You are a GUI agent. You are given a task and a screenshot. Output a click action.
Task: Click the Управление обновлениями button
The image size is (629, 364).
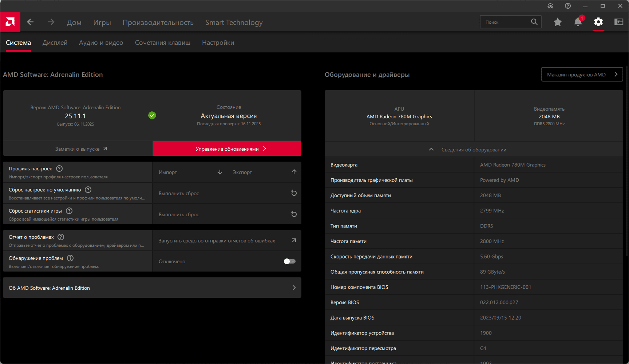[227, 149]
